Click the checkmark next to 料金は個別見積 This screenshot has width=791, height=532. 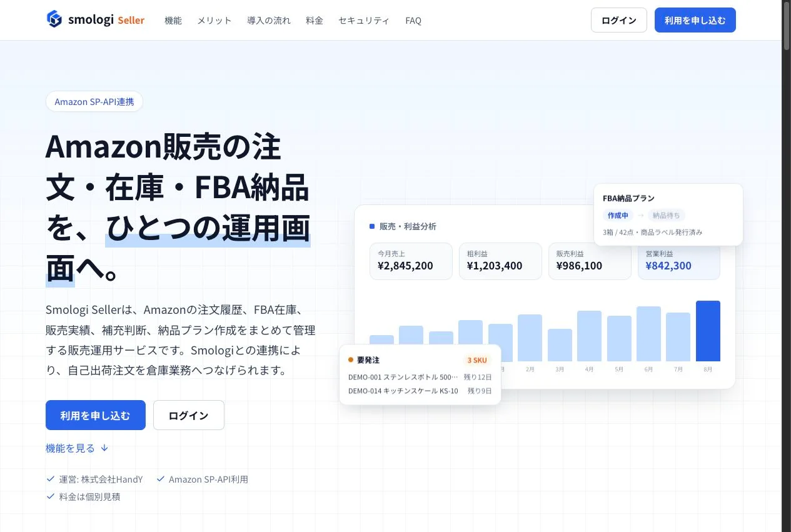50,496
